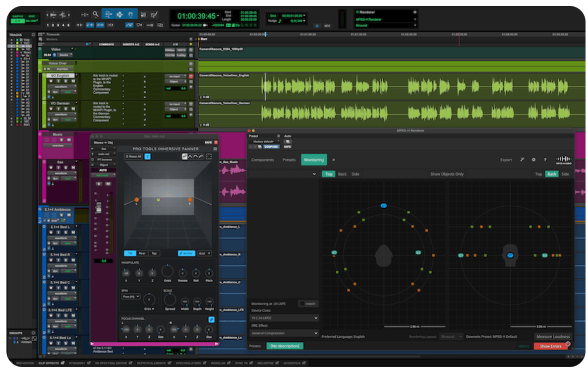Click the red Show Errors button
Image resolution: width=588 pixels, height=369 pixels.
(x=551, y=346)
